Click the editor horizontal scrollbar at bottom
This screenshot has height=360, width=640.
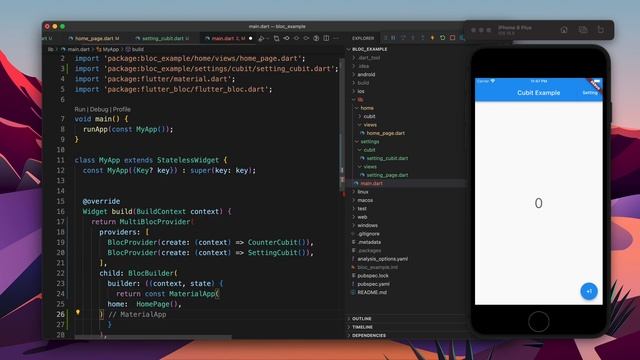[153, 337]
